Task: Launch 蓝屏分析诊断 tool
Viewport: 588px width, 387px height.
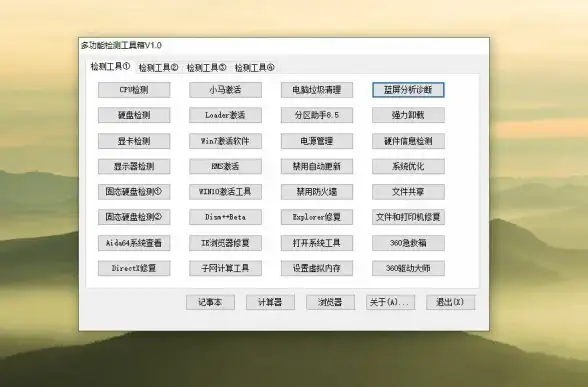Action: [x=408, y=90]
